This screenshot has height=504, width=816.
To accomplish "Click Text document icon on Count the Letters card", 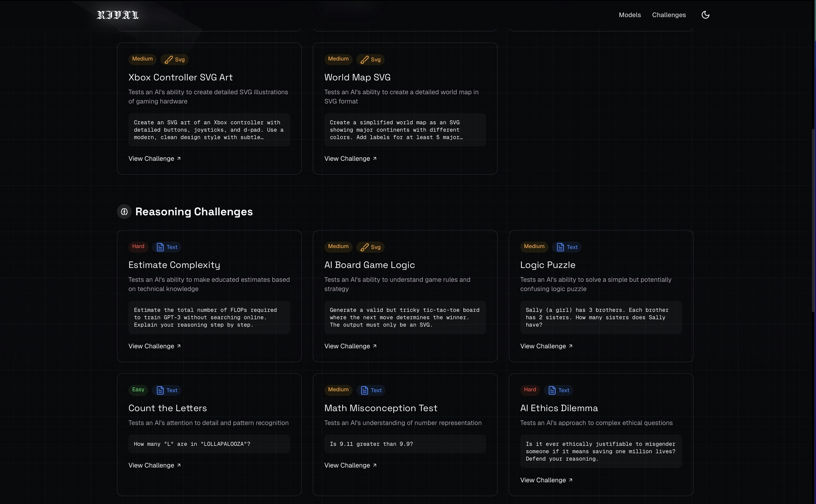I will (x=160, y=390).
